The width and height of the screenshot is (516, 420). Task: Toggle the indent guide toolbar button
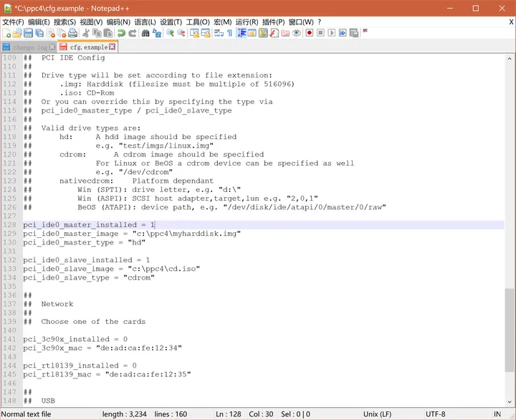coord(242,33)
